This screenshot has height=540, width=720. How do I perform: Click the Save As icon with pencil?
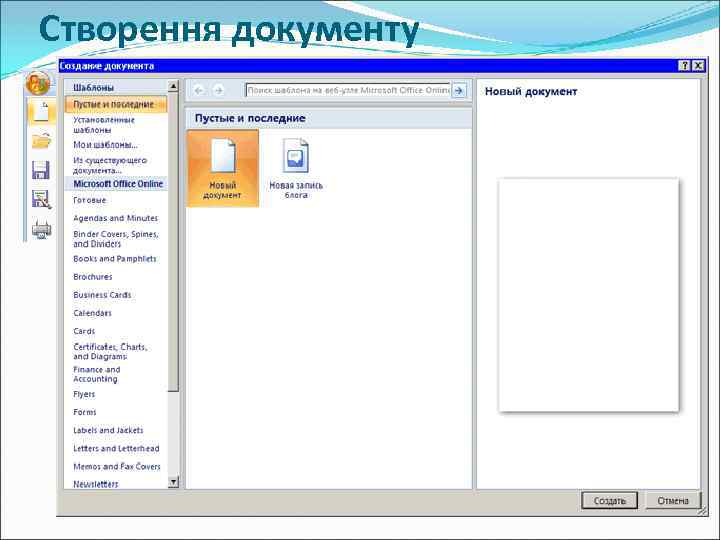coord(41,200)
